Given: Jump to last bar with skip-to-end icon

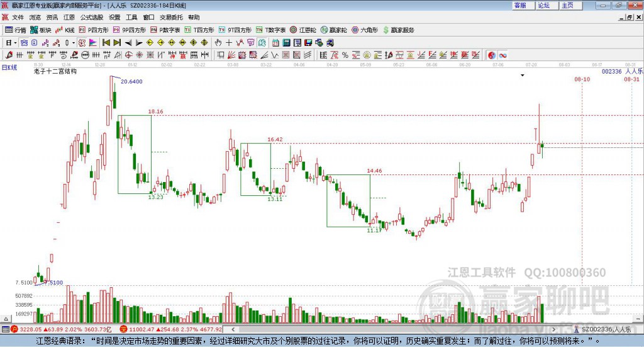Looking at the screenshot, I should tap(117, 43).
